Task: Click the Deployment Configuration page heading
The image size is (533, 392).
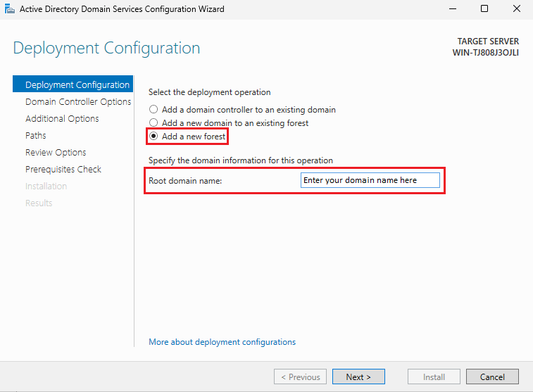Action: click(106, 48)
